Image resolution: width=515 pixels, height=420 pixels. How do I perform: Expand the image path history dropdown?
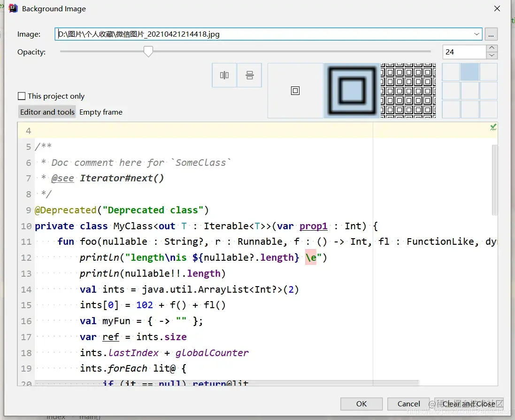click(x=477, y=34)
